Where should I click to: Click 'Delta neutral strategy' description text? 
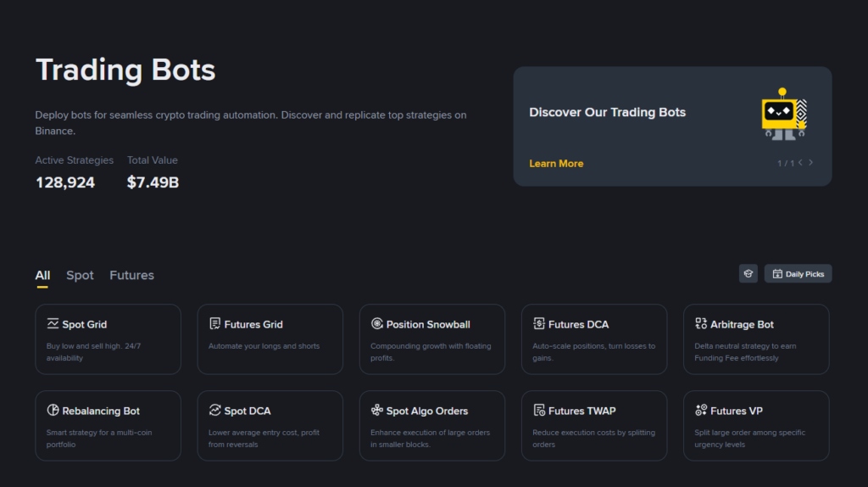[745, 352]
